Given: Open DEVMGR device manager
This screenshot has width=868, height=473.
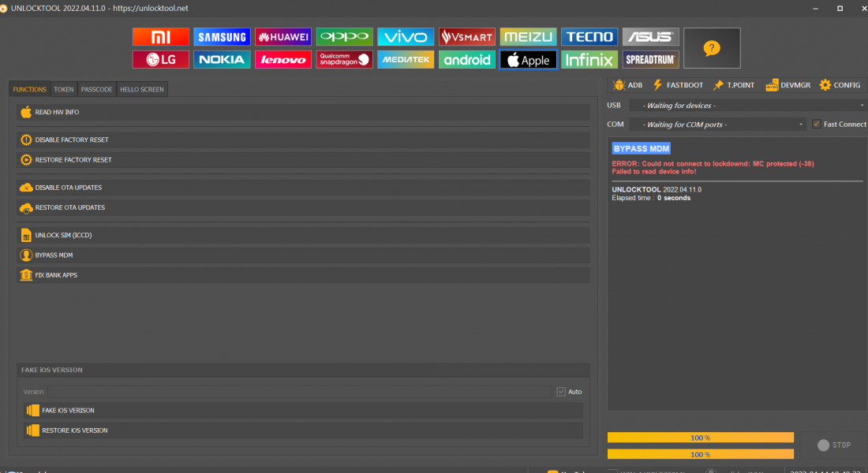Looking at the screenshot, I should point(788,85).
